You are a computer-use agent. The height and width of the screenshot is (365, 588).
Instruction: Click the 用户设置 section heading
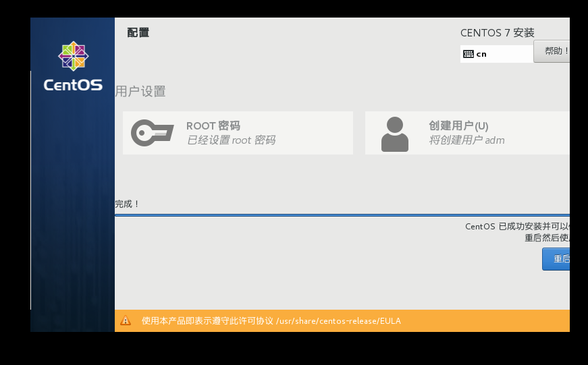pos(140,91)
